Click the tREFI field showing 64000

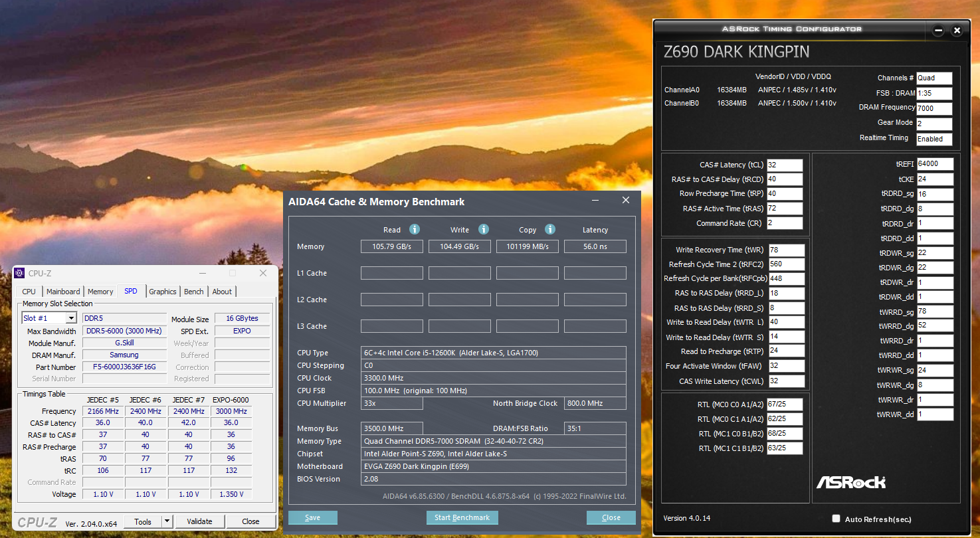click(935, 164)
